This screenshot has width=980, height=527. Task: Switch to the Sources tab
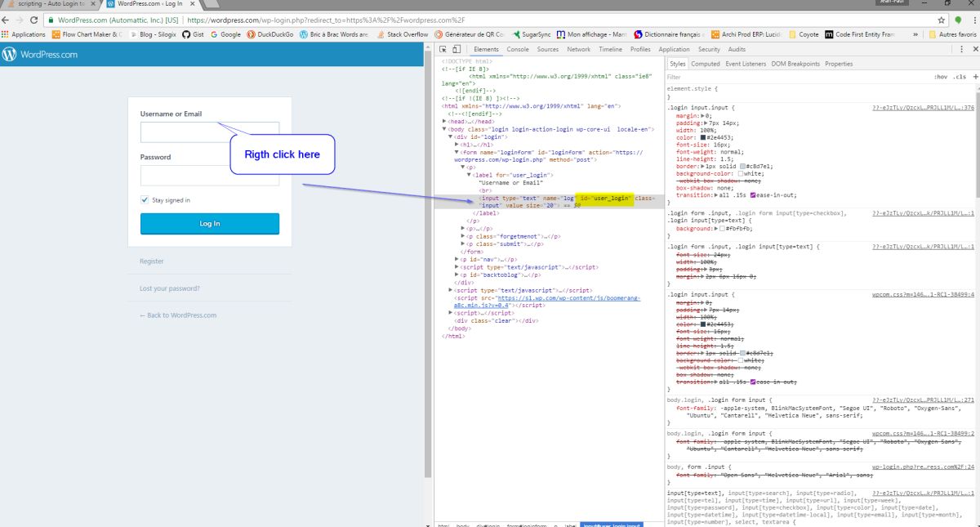tap(548, 50)
